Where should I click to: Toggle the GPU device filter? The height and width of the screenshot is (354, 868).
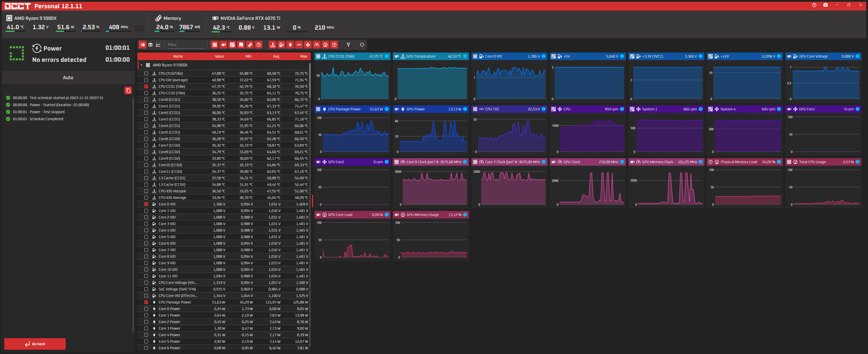coord(223,45)
